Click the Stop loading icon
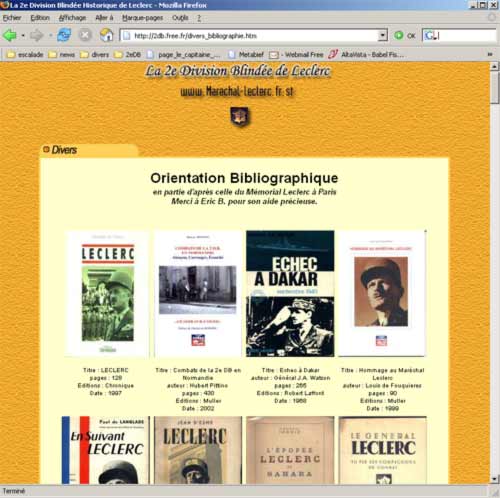500x498 pixels. (85, 35)
